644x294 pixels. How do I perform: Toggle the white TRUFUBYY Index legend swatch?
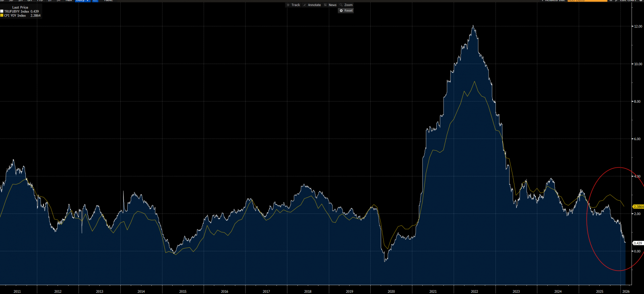click(2, 11)
